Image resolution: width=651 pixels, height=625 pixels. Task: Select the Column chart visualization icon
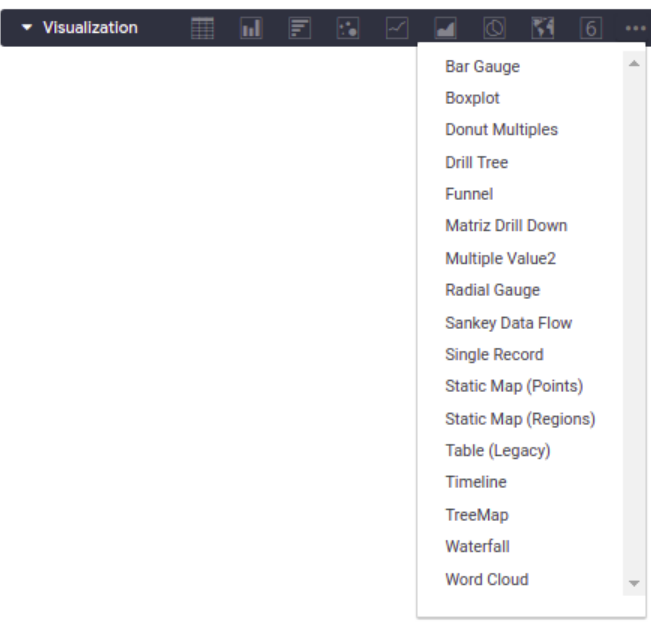click(x=251, y=28)
